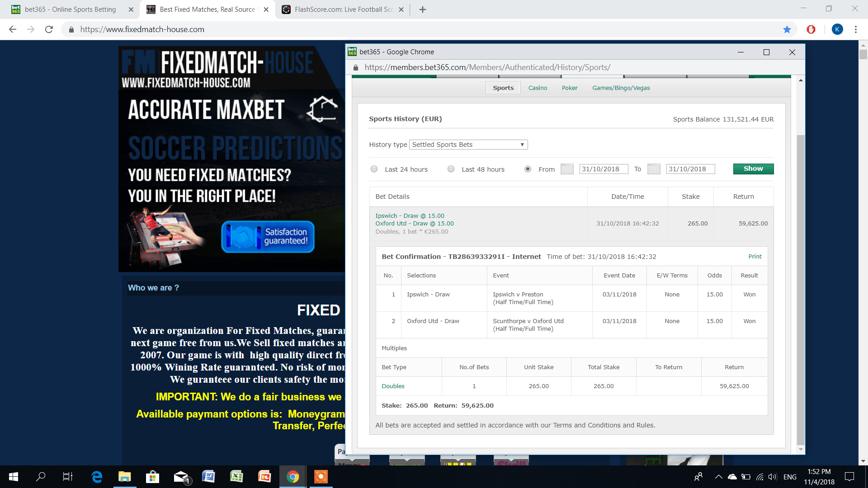Click the browser Back arrow
Image resolution: width=868 pixels, height=488 pixels.
tap(13, 29)
